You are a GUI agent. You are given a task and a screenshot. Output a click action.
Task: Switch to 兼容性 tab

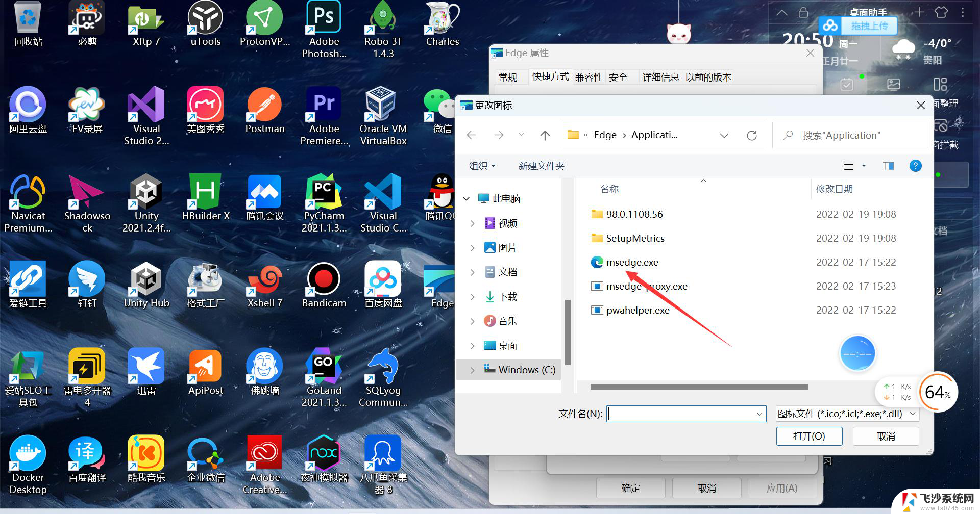589,77
